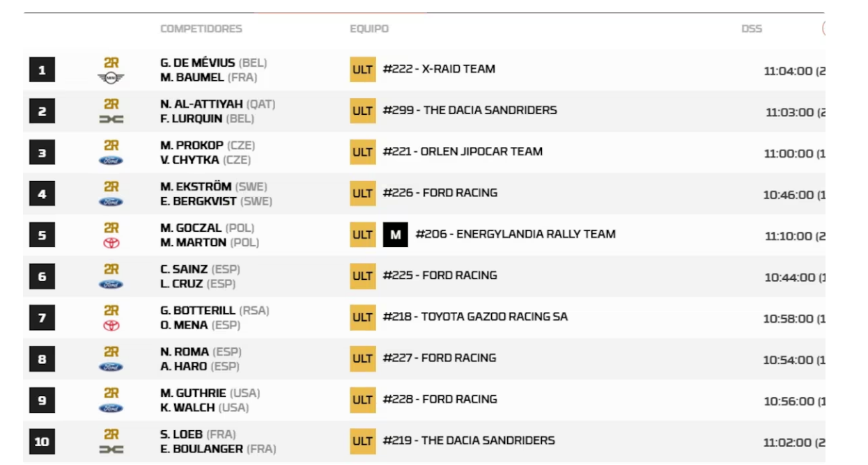Open driver M. Ekström's entry
Screen dimensions: 868x465
point(197,187)
